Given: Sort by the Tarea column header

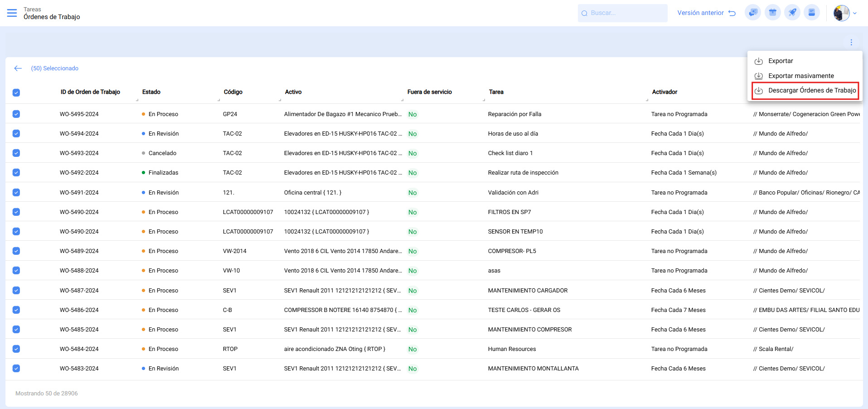Looking at the screenshot, I should pos(496,92).
